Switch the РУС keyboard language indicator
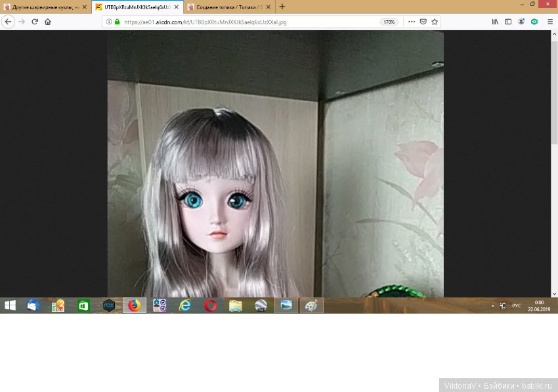This screenshot has height=392, width=558. click(517, 306)
